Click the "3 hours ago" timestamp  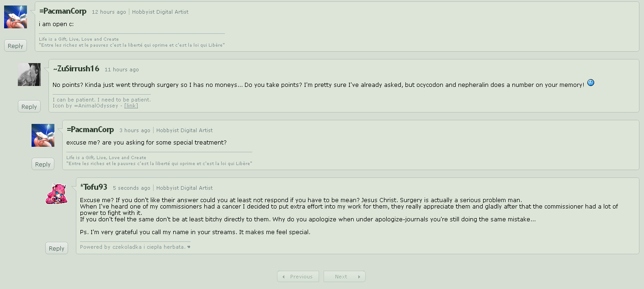tap(135, 130)
